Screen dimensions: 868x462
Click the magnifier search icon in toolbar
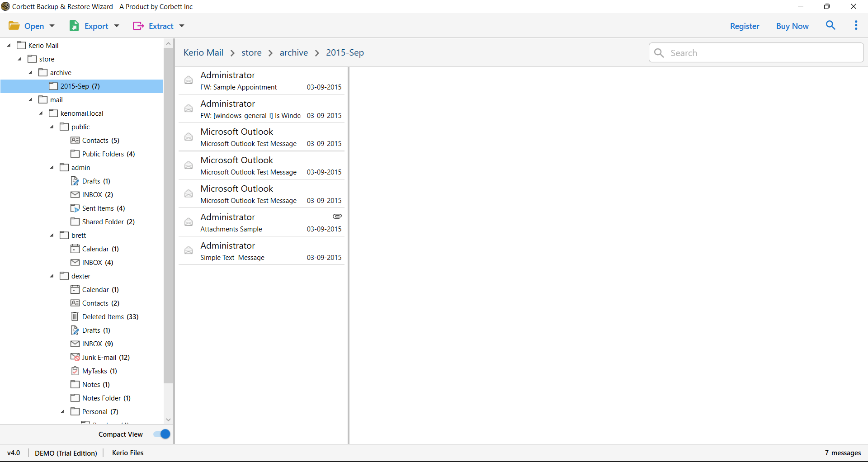[x=830, y=25]
